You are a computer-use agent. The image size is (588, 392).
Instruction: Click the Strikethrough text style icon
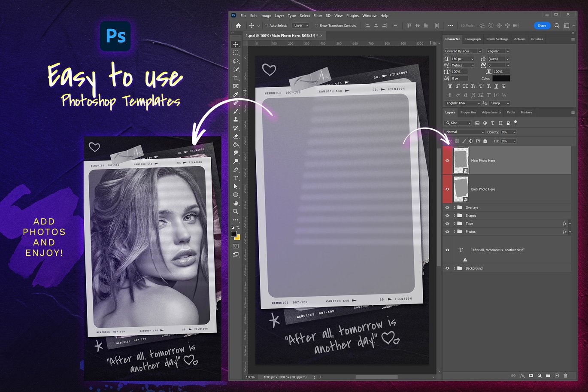pyautogui.click(x=504, y=86)
